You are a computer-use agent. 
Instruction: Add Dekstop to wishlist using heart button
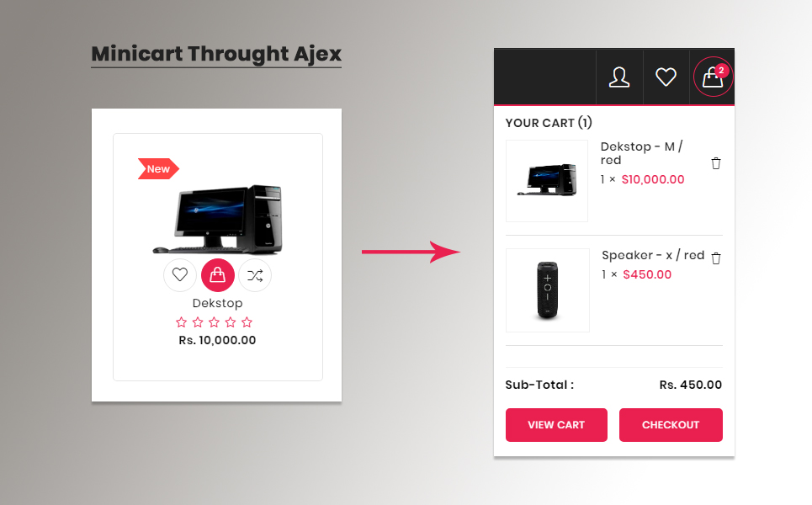pos(180,275)
